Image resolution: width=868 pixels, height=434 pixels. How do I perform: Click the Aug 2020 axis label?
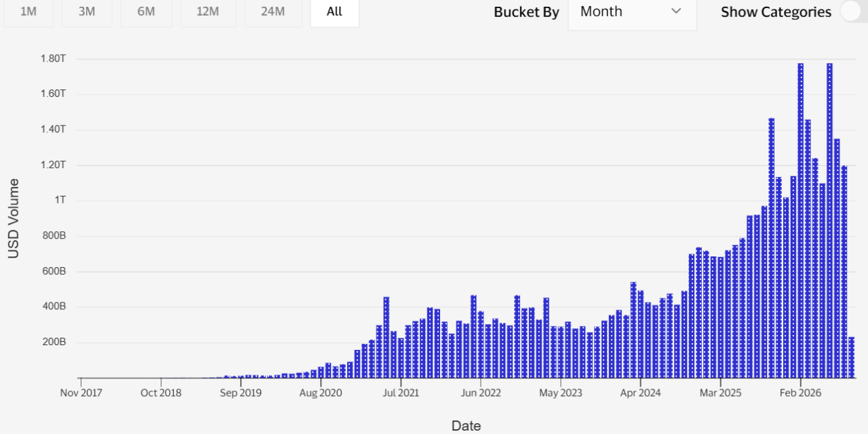(x=321, y=393)
